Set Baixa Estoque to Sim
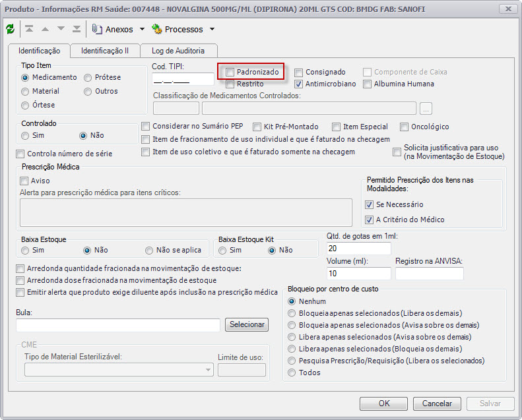 pos(25,251)
